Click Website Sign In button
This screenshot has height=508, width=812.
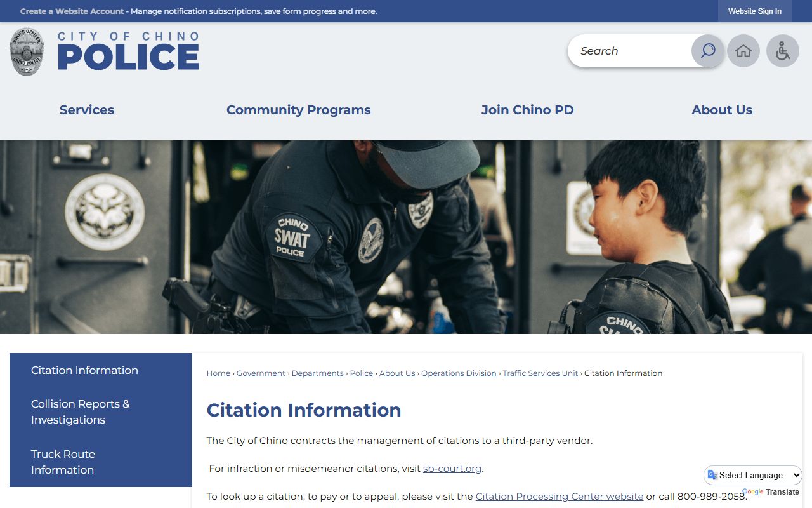754,11
